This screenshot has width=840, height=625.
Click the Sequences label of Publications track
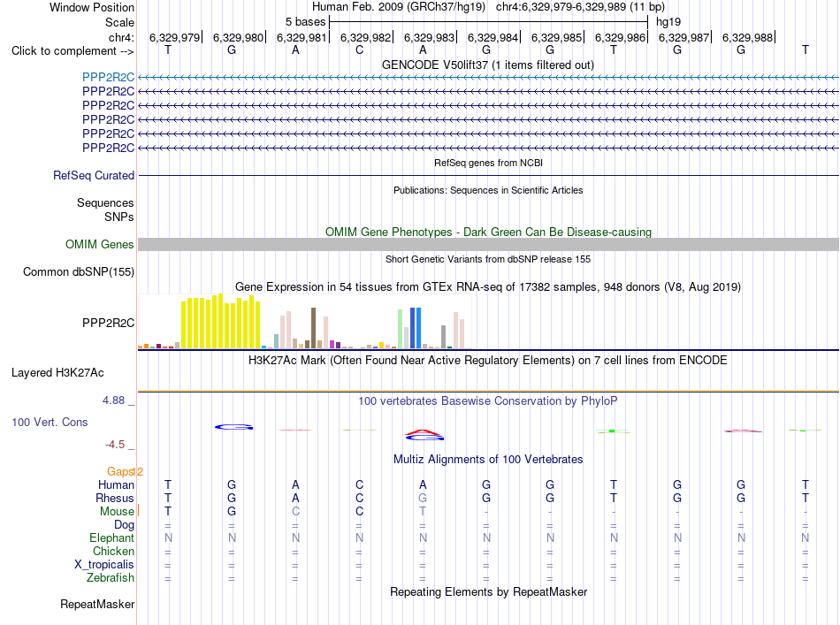[x=105, y=203]
